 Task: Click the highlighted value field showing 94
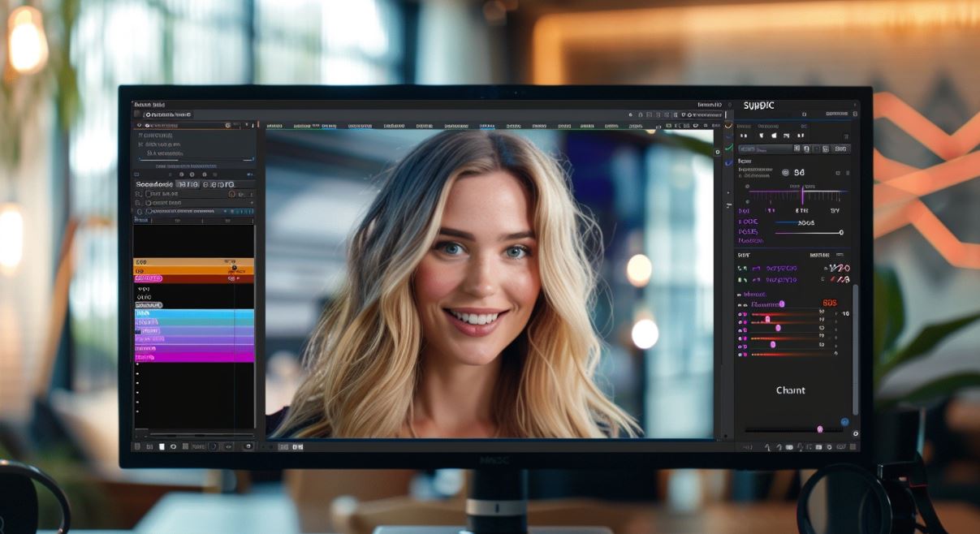[799, 172]
